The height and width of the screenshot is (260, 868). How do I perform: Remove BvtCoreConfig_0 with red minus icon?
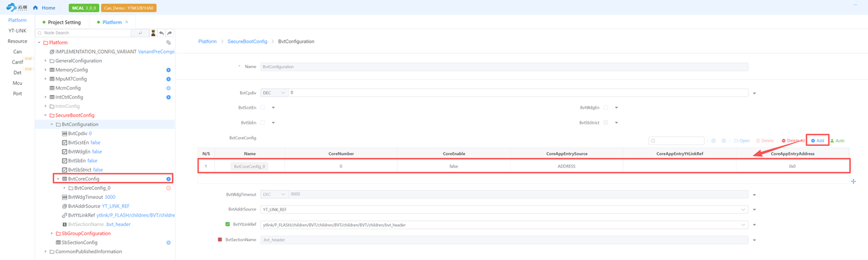pos(169,188)
